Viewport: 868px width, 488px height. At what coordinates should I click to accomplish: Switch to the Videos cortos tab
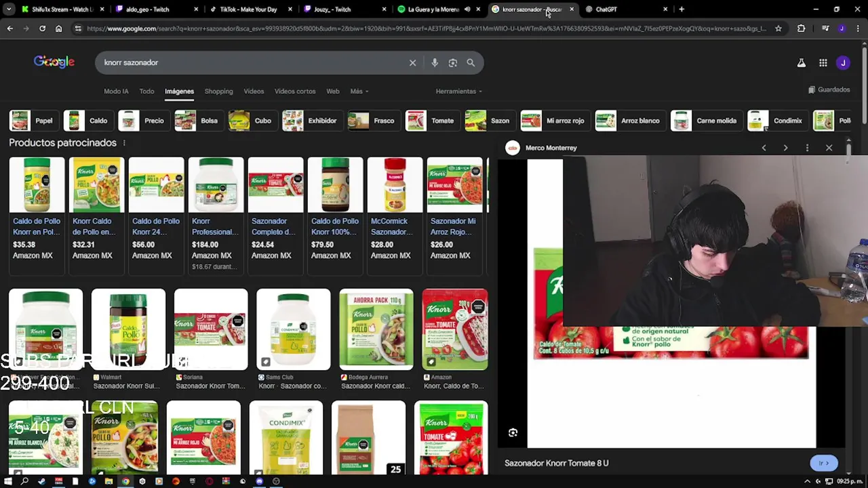pos(295,91)
